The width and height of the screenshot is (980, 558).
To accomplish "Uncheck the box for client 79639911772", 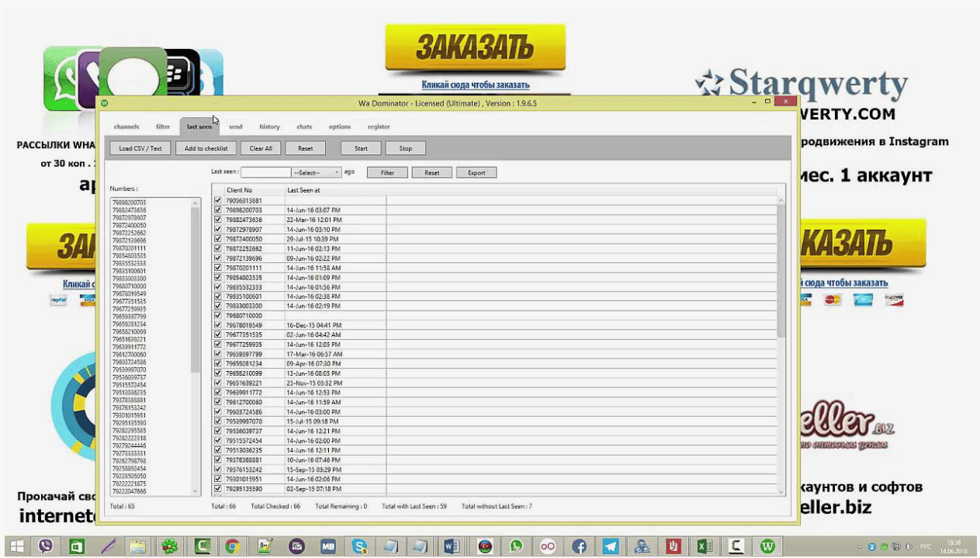I will (x=218, y=393).
